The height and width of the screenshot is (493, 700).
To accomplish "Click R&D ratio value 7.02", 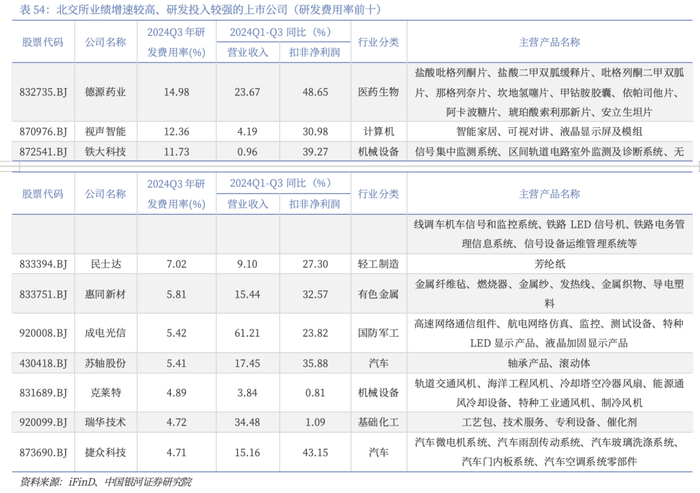I will pos(176,264).
